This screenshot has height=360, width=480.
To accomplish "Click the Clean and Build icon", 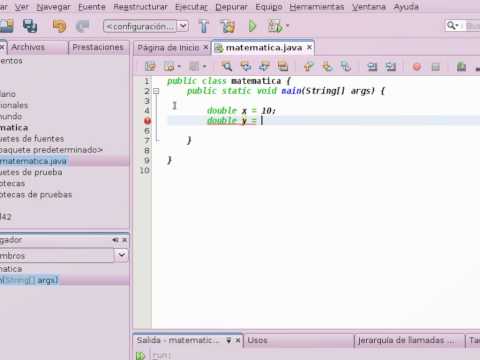I will pyautogui.click(x=228, y=26).
